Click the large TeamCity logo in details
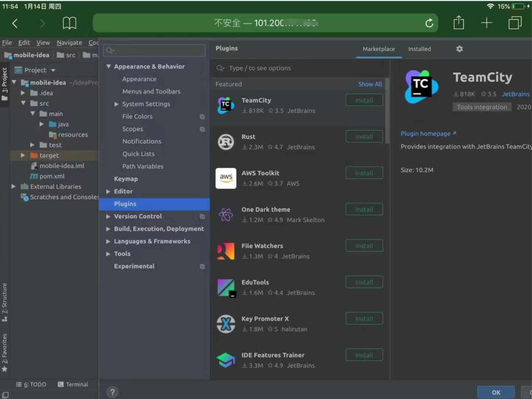This screenshot has height=399, width=532. (x=422, y=87)
